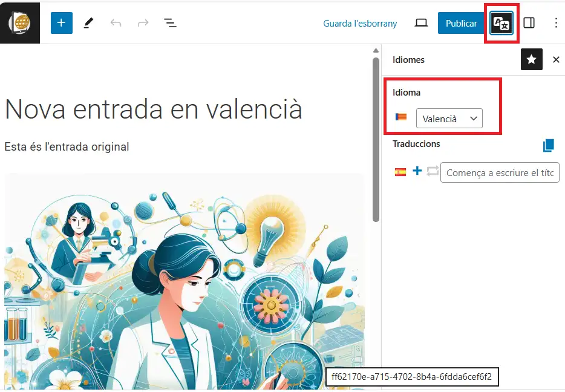The width and height of the screenshot is (565, 392).
Task: Open the laptop preview icon
Action: (421, 23)
